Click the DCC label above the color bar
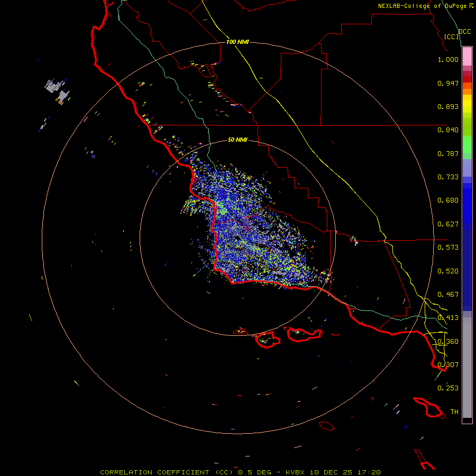The image size is (476, 476). pyautogui.click(x=465, y=32)
